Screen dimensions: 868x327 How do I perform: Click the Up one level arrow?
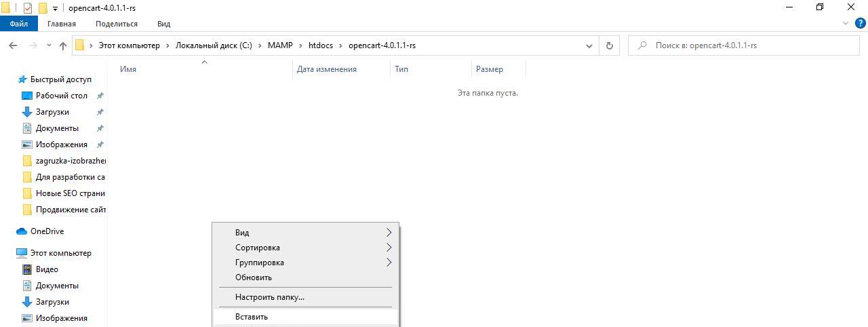(x=63, y=45)
